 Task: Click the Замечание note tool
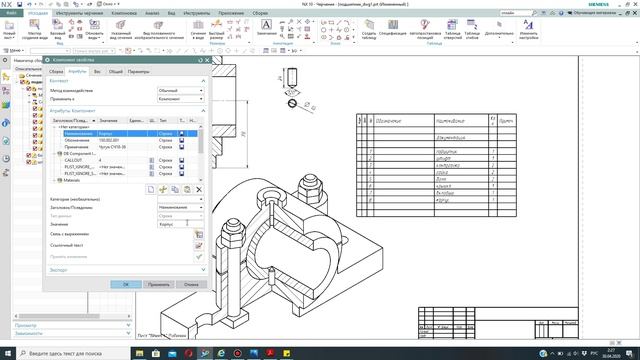(x=266, y=27)
